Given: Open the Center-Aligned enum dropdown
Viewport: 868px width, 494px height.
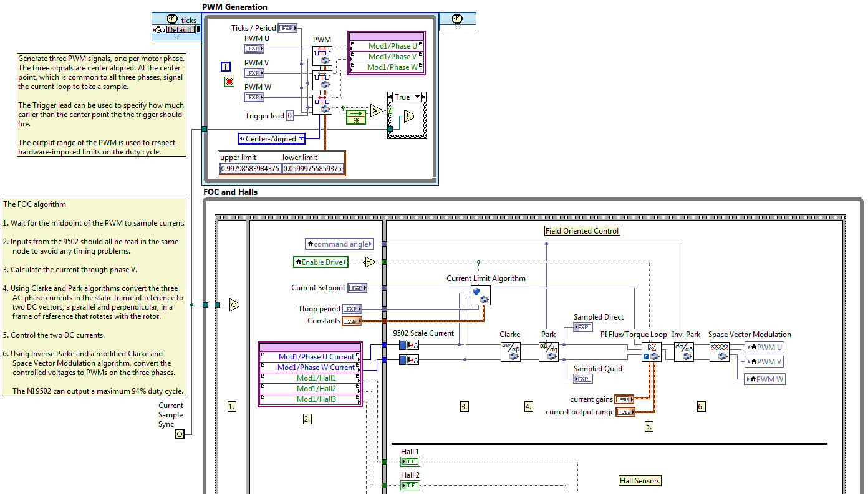Looking at the screenshot, I should point(301,139).
